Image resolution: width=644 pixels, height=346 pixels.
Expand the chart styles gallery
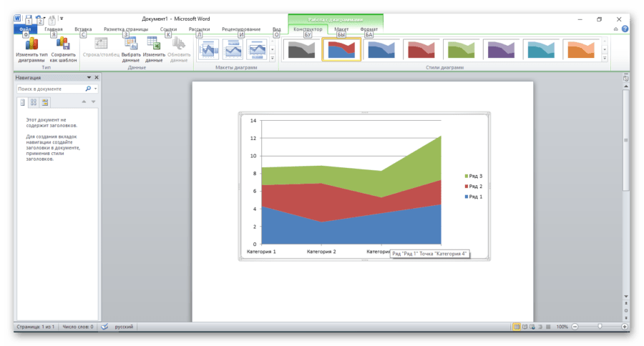tap(604, 58)
